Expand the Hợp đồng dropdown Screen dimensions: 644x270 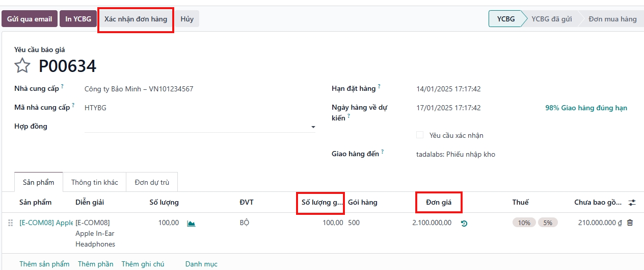click(200, 127)
